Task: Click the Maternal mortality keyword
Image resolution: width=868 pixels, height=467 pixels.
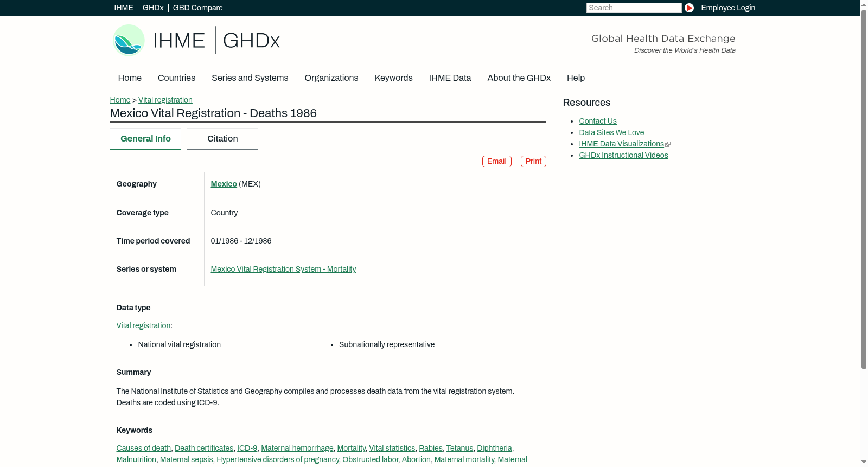Action: [464, 459]
